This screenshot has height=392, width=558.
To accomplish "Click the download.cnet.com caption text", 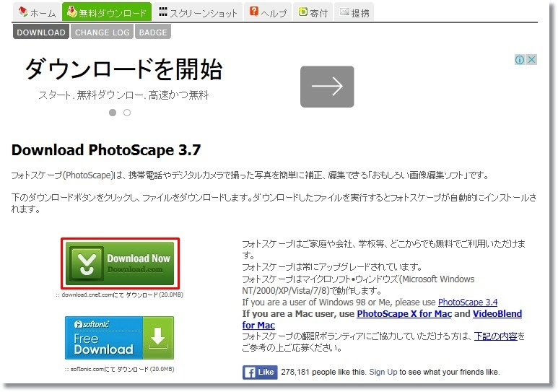I will 120,295.
